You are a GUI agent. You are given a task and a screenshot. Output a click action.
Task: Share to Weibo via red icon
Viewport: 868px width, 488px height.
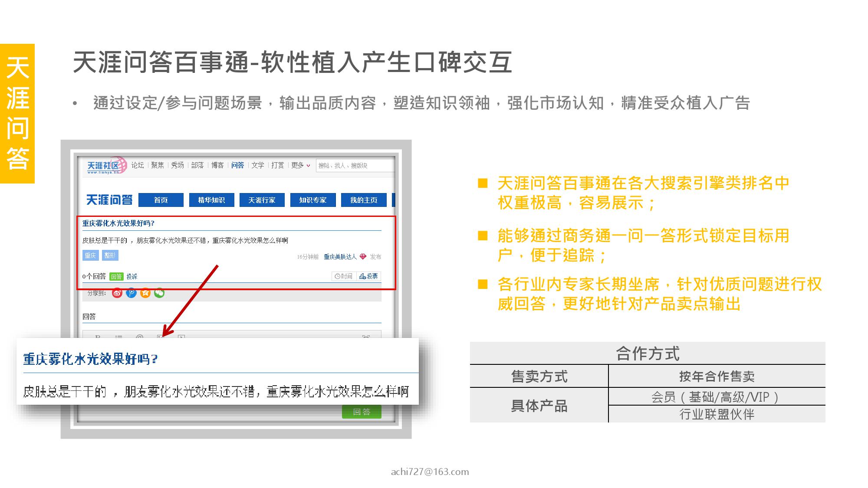117,293
